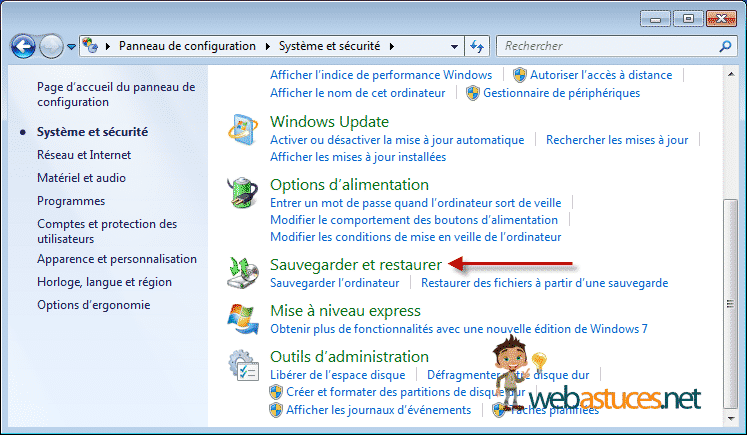
Task: Click the Sauvegarder et restaurer icon
Action: tap(242, 273)
